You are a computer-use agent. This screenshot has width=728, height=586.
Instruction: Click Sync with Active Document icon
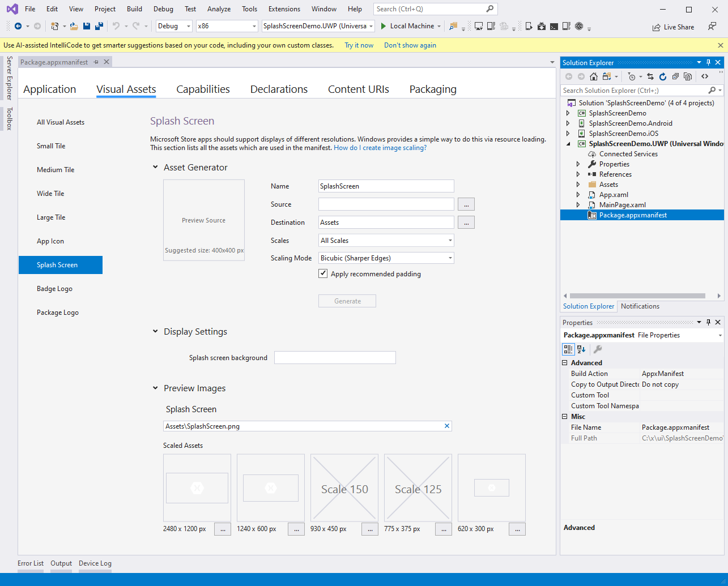650,76
